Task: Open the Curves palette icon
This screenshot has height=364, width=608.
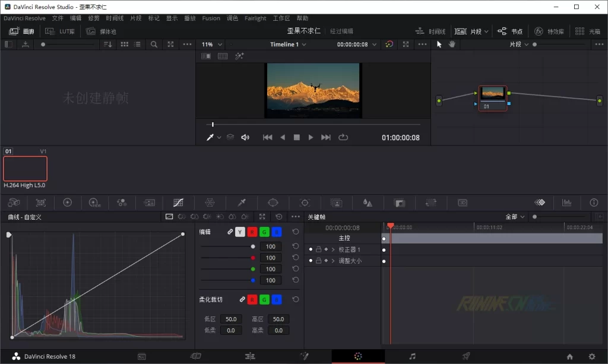Action: 177,202
